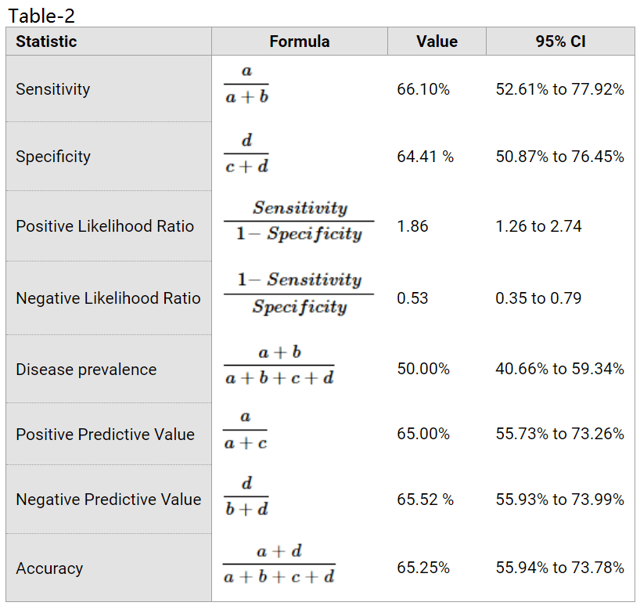This screenshot has height=606, width=640.
Task: Click the likelihood ratio value 1.86
Action: tap(412, 226)
